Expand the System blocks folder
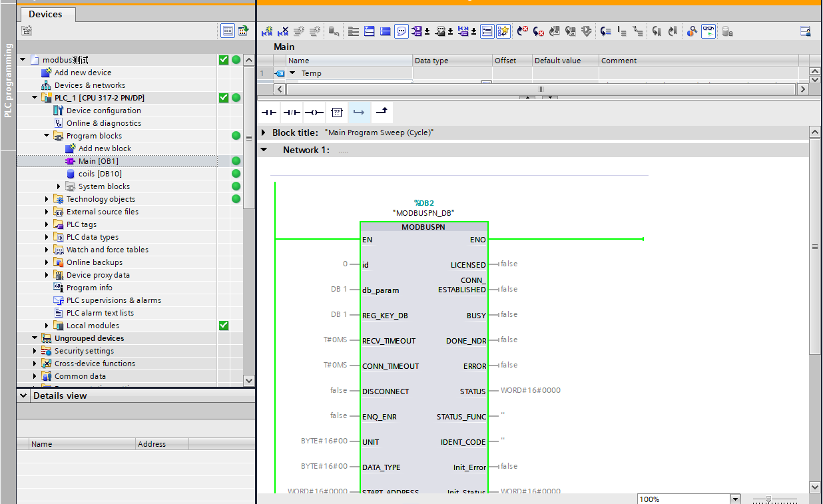 click(59, 186)
